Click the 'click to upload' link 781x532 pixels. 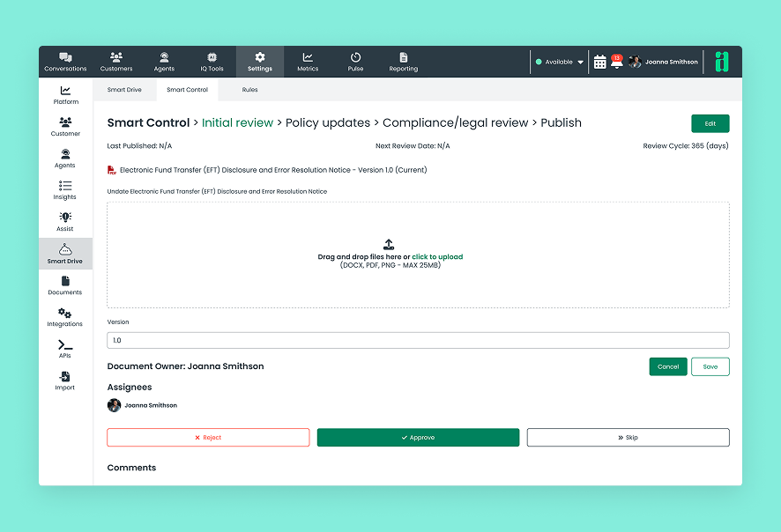437,257
